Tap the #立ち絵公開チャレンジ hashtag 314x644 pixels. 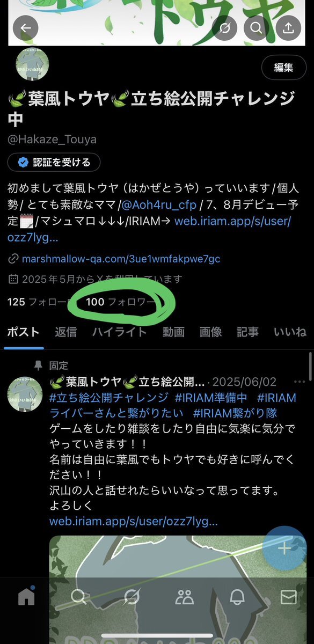point(109,398)
